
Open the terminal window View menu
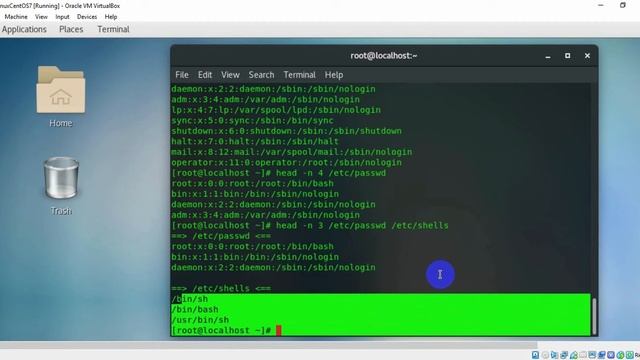(x=230, y=75)
